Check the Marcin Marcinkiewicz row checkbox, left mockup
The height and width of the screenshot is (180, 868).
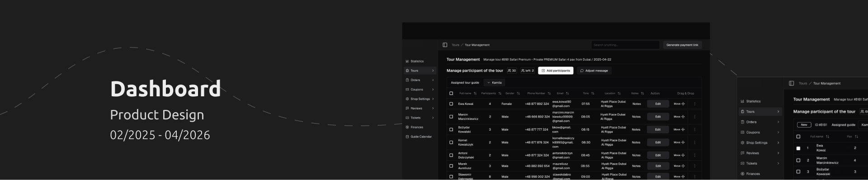pos(451,117)
